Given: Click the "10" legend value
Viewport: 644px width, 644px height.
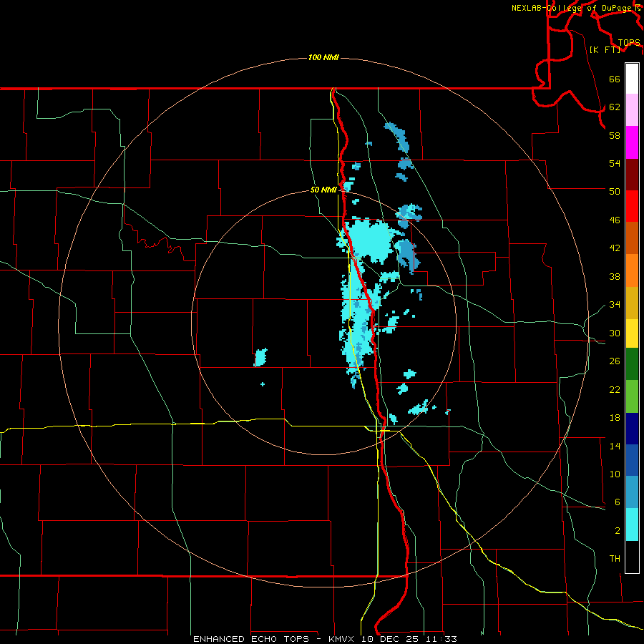Looking at the screenshot, I should point(615,474).
